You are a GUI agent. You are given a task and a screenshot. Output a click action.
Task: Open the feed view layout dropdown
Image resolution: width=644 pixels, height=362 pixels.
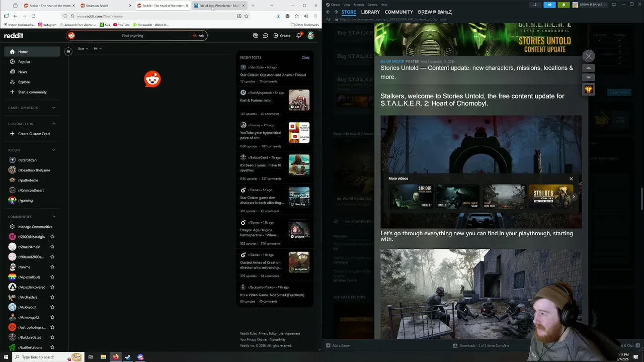[98, 49]
